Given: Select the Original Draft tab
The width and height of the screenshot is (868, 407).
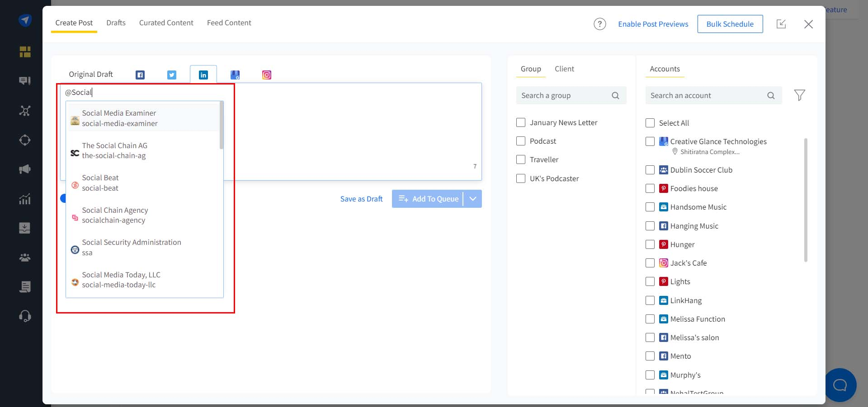Looking at the screenshot, I should (x=91, y=74).
